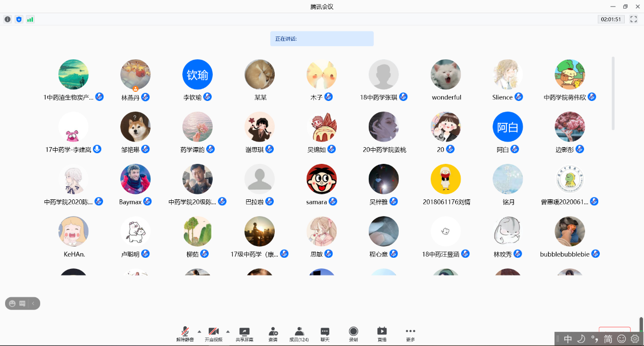644x346 pixels.
Task: Turn on camera with 开启视频
Action: [x=213, y=334]
